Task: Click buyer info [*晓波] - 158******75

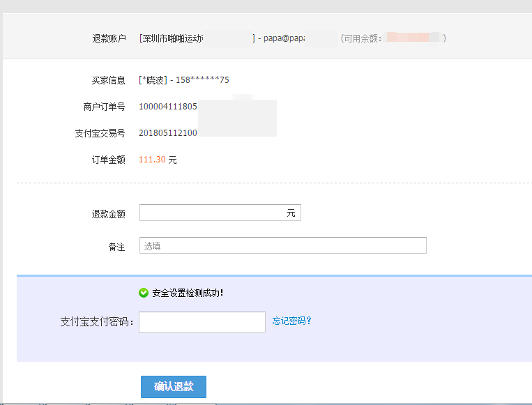Action: point(184,80)
